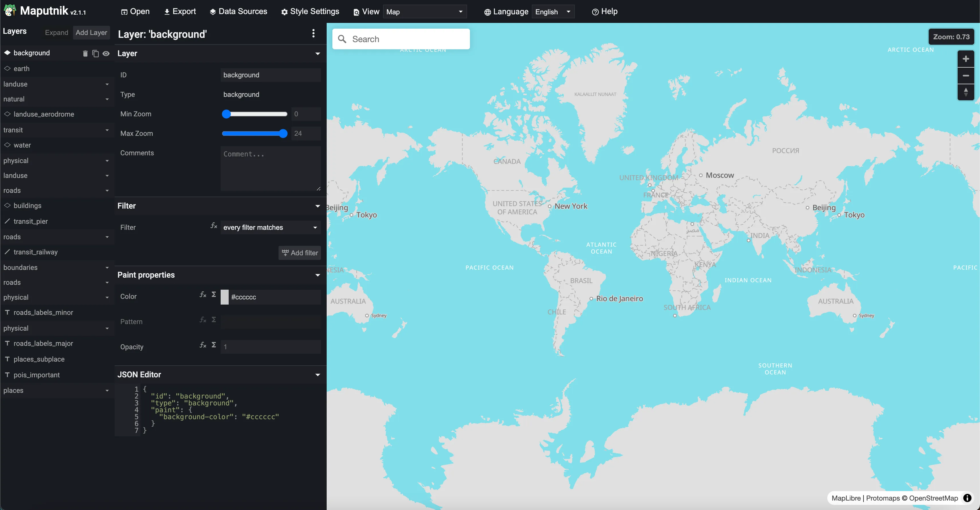This screenshot has width=980, height=510.
Task: Click the Add filter button
Action: (x=300, y=253)
